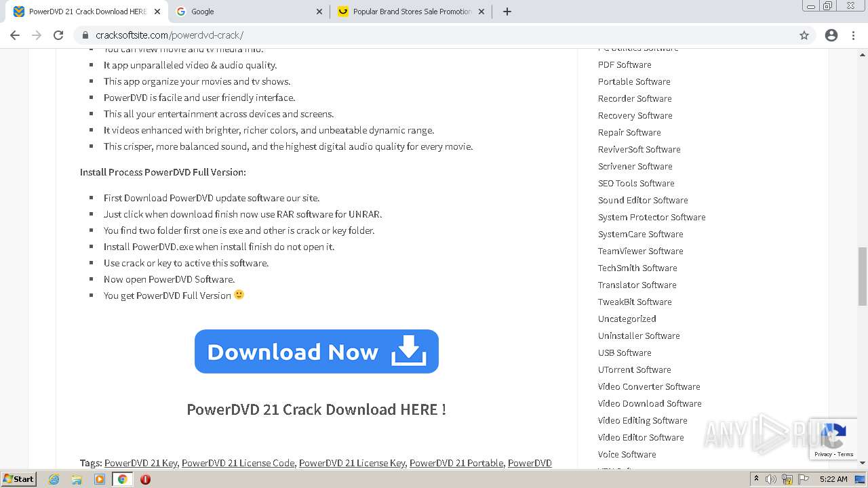Open the Windows Start menu
Image resolution: width=868 pixels, height=488 pixels.
click(18, 479)
